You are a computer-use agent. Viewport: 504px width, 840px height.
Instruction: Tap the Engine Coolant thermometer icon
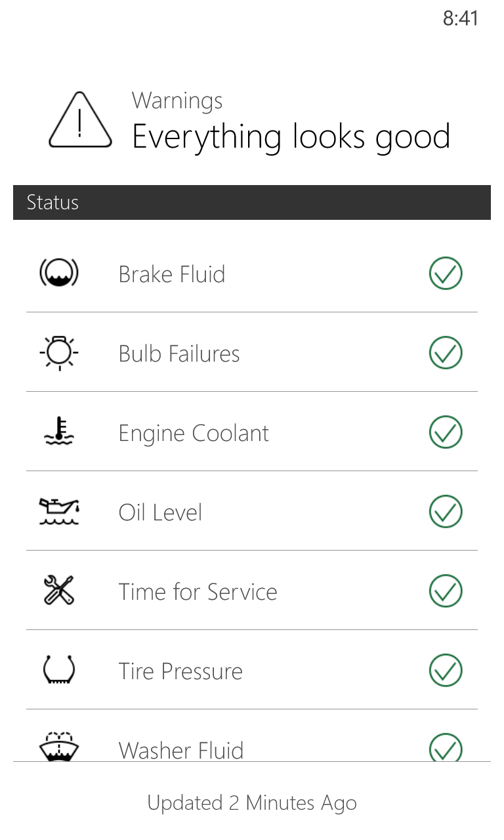click(x=59, y=432)
